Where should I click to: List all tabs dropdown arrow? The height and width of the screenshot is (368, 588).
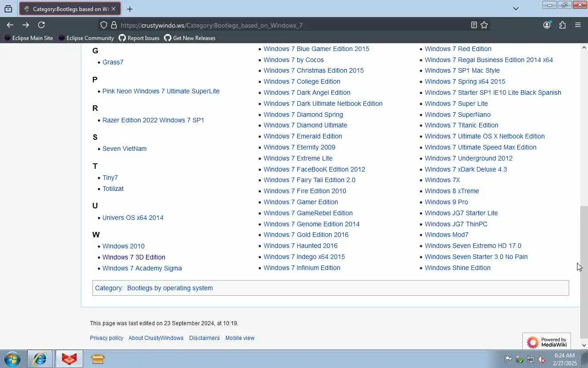pos(516,9)
